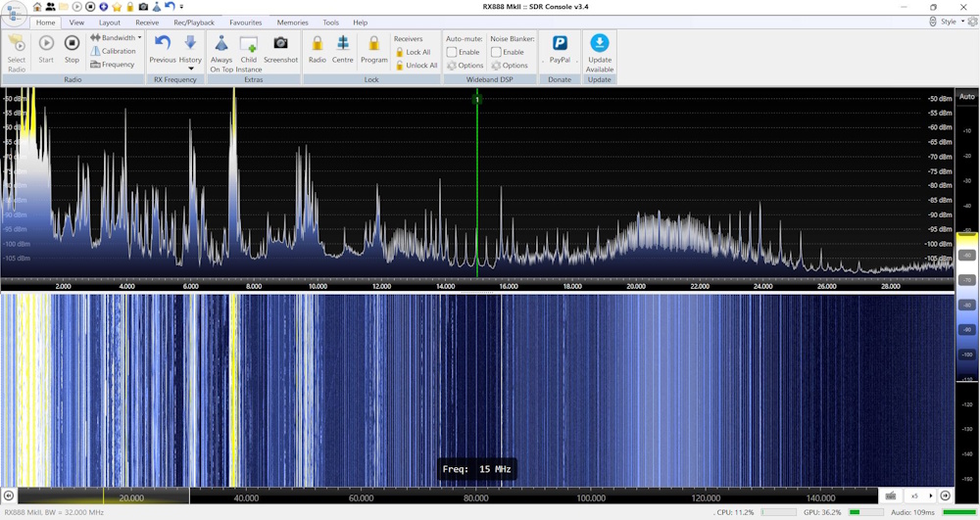Click the Select Radio button

(17, 54)
